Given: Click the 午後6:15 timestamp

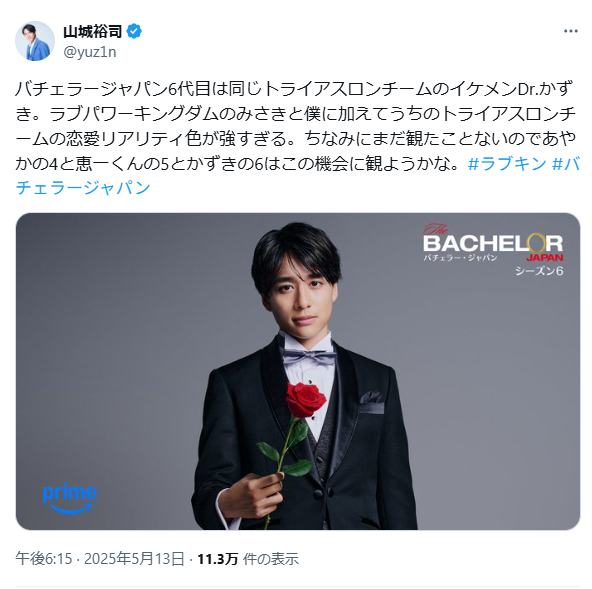Looking at the screenshot, I should [x=43, y=558].
